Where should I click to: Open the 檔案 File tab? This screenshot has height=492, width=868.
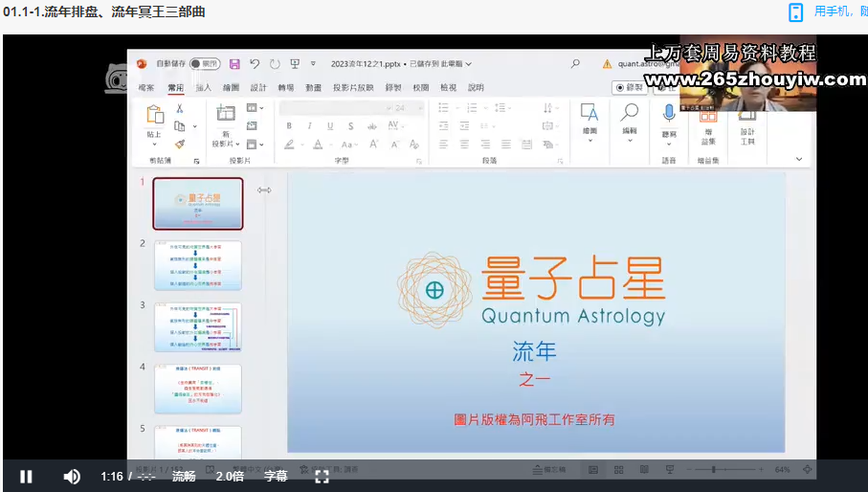click(146, 87)
